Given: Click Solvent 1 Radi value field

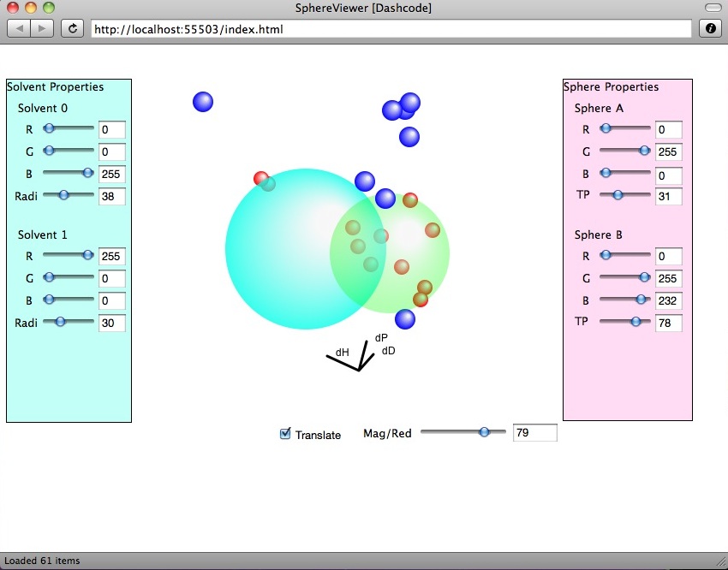Looking at the screenshot, I should click(112, 323).
